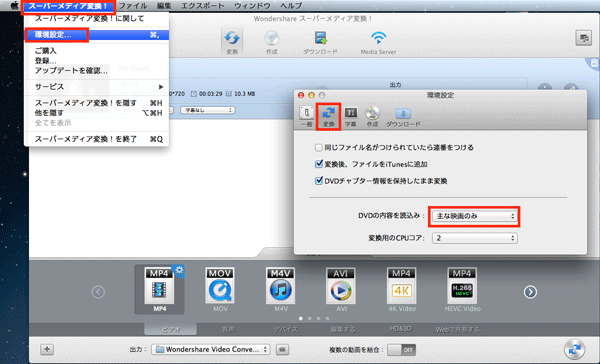Image resolution: width=600 pixels, height=364 pixels.
Task: Enable 同じファイル名がつけられていたら連番をつける checkbox
Action: pos(318,147)
